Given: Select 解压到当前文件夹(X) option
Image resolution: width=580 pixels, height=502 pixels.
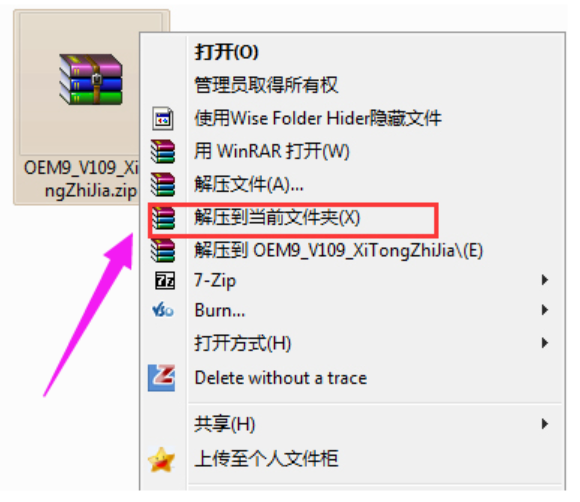Looking at the screenshot, I should pyautogui.click(x=277, y=218).
